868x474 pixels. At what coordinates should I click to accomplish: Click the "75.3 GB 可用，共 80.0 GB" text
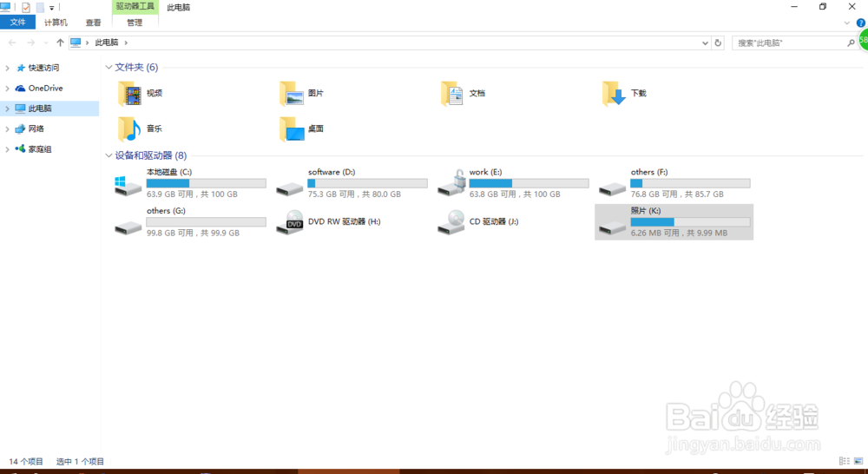354,194
